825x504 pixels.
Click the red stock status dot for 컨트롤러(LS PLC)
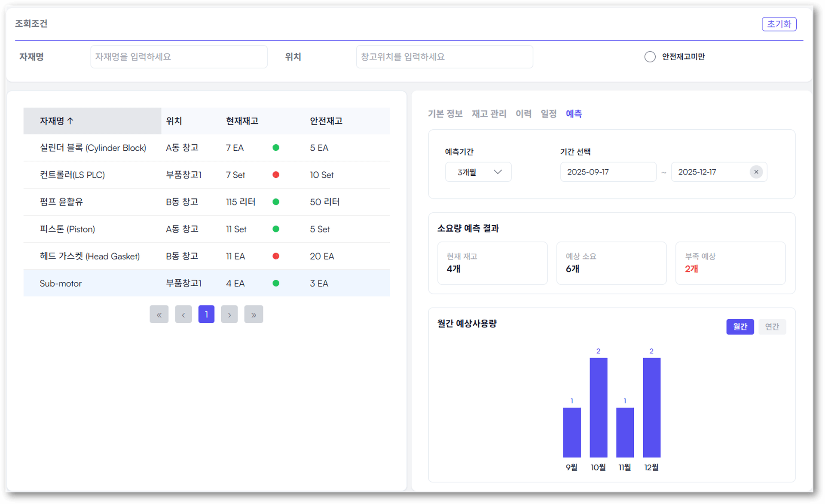tap(276, 175)
